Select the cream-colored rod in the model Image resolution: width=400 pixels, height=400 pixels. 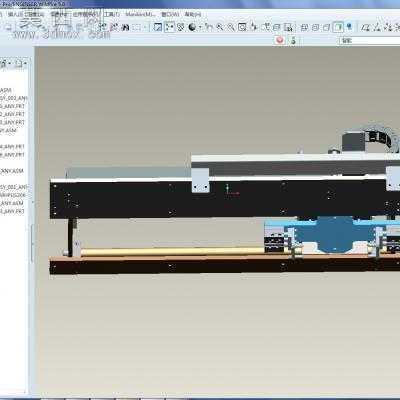point(173,252)
